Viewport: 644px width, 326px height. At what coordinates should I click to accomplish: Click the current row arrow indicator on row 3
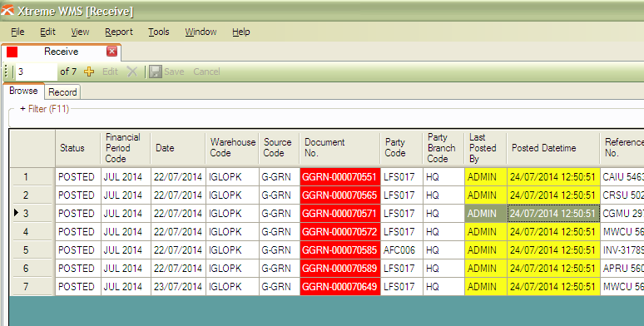16,213
